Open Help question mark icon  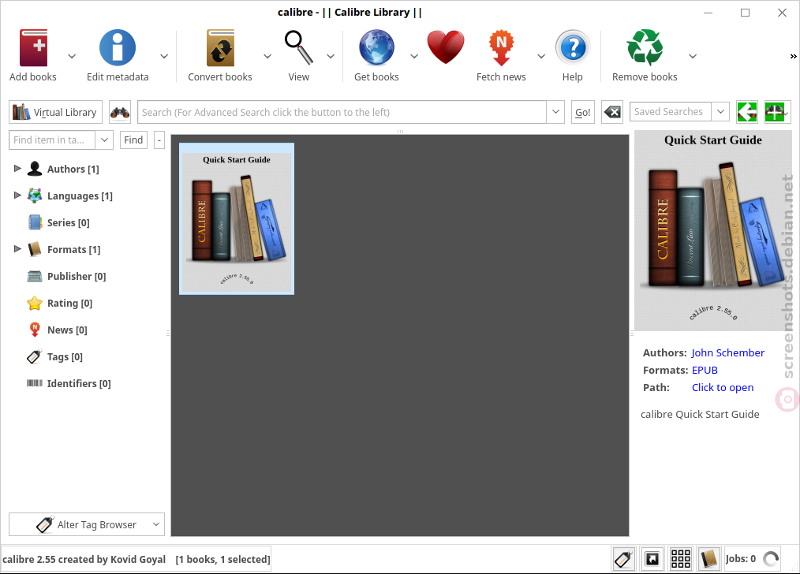click(x=572, y=47)
